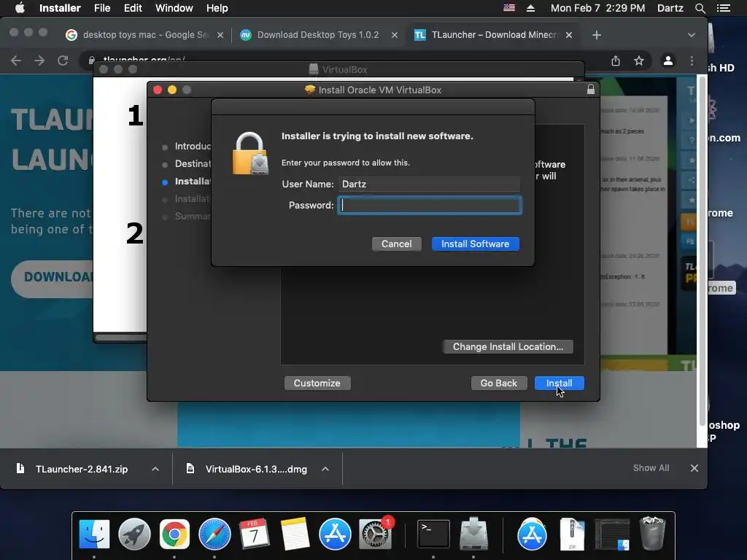
Task: Open Chrome three-dot menu
Action: click(692, 61)
